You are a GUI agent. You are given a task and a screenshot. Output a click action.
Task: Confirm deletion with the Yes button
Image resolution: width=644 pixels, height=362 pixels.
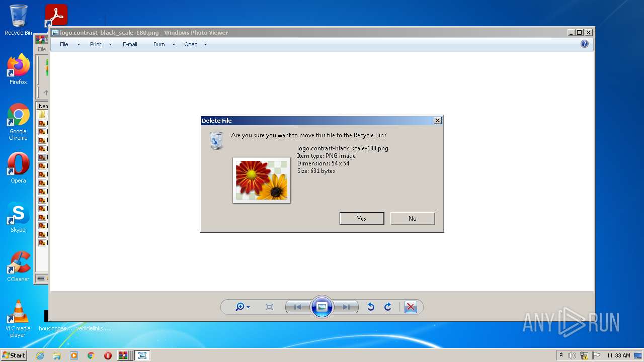pos(362,218)
